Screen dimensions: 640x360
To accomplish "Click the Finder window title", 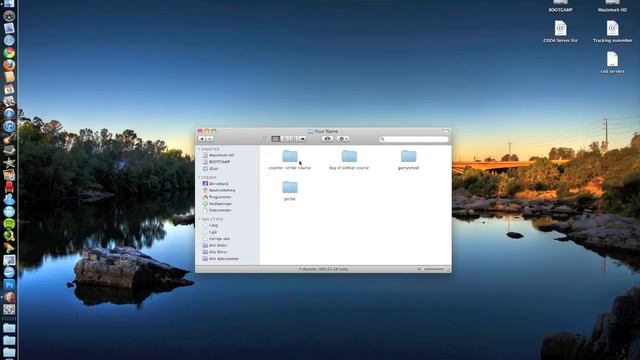I will (x=323, y=131).
